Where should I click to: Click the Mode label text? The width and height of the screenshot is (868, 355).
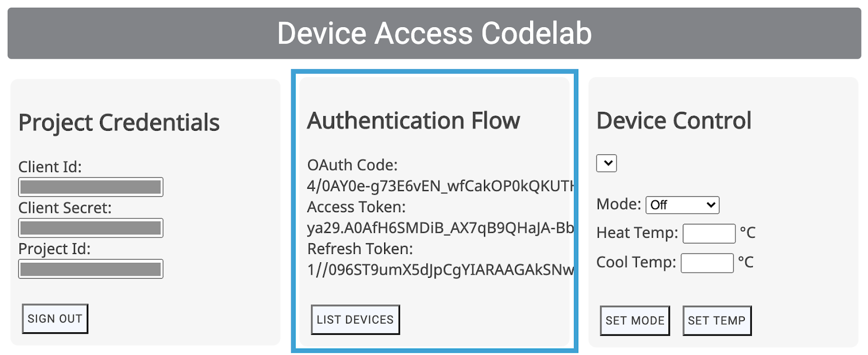pyautogui.click(x=618, y=204)
